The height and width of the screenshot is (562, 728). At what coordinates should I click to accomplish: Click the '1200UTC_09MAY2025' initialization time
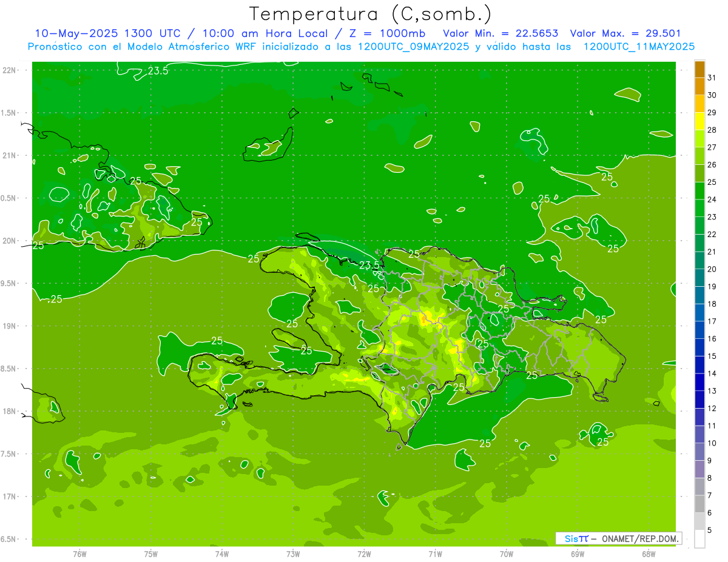[x=413, y=46]
